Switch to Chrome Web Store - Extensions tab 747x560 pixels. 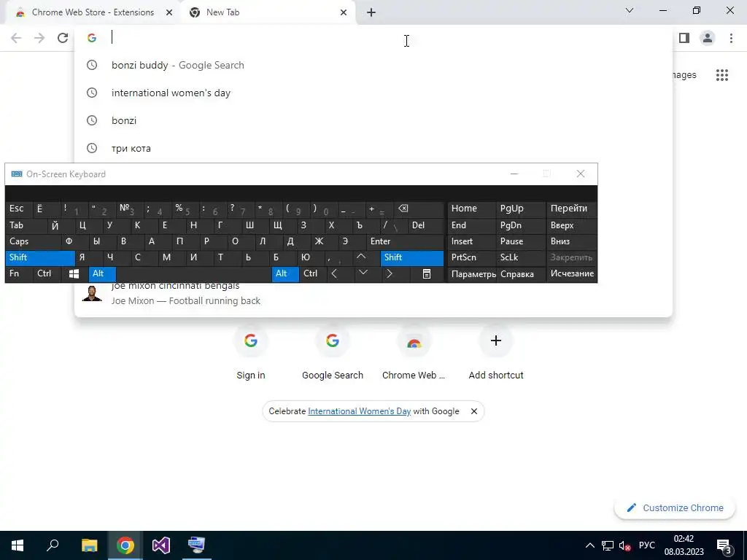pos(93,12)
